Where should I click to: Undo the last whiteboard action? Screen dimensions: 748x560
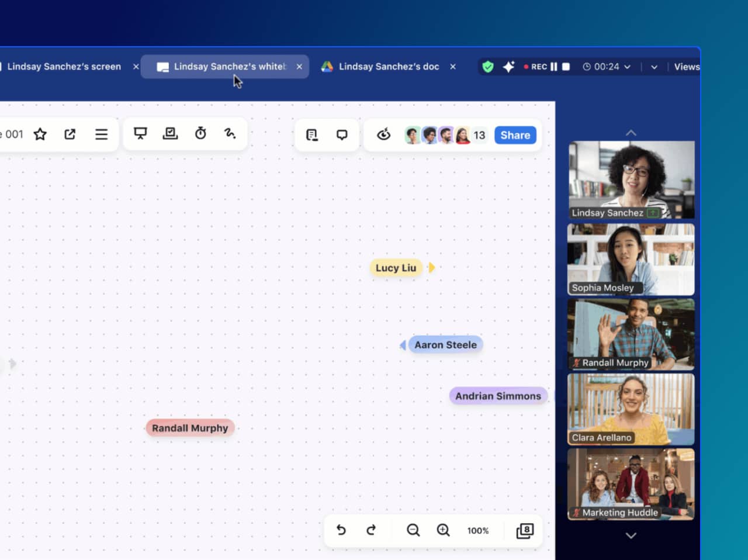341,530
